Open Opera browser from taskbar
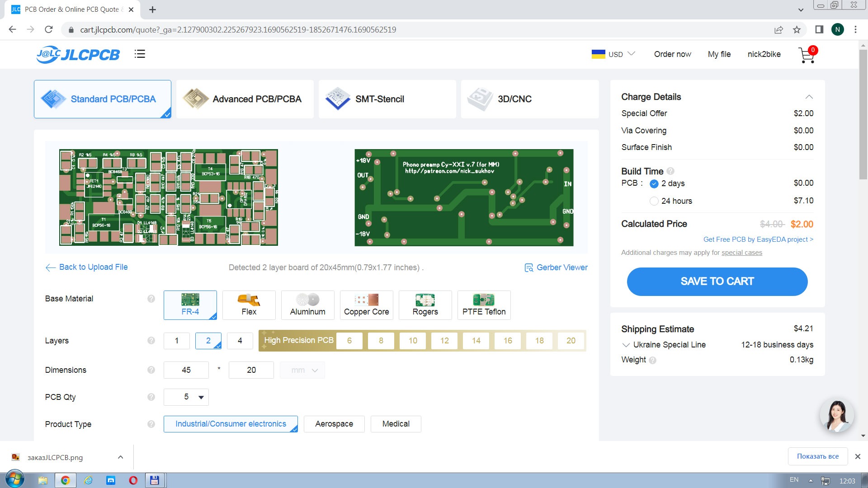This screenshot has width=868, height=488. [x=133, y=480]
